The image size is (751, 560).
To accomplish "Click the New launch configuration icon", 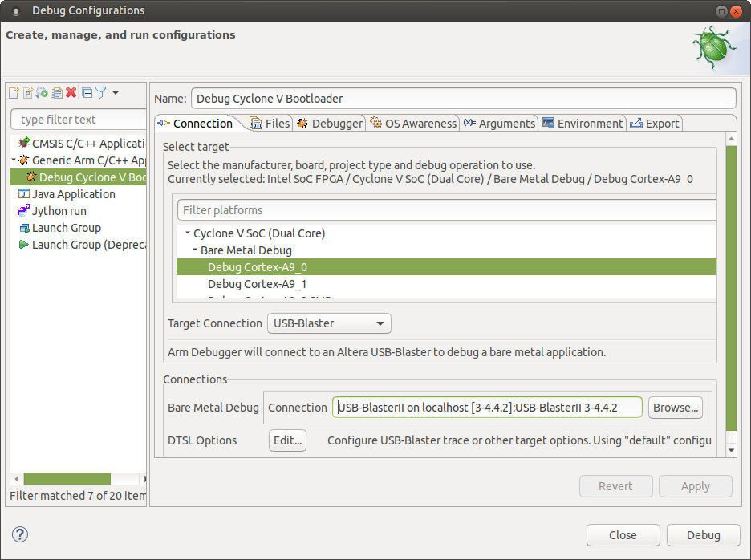I will coord(14,93).
